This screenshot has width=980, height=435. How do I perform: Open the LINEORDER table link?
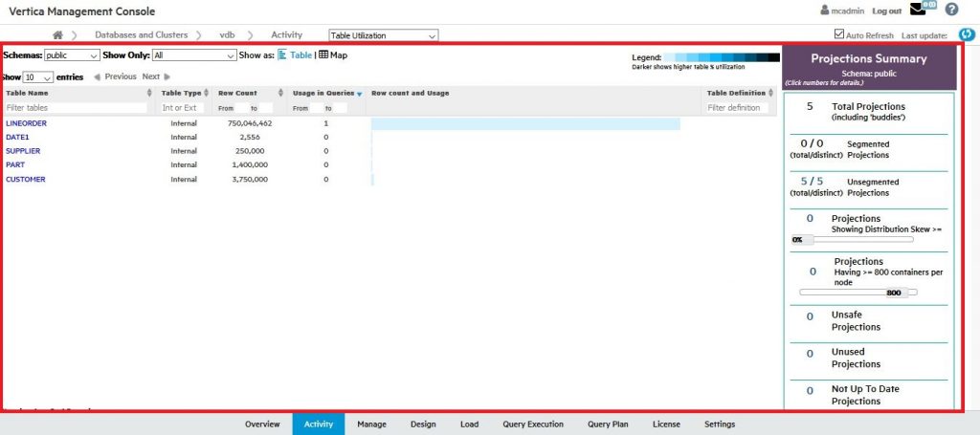26,123
